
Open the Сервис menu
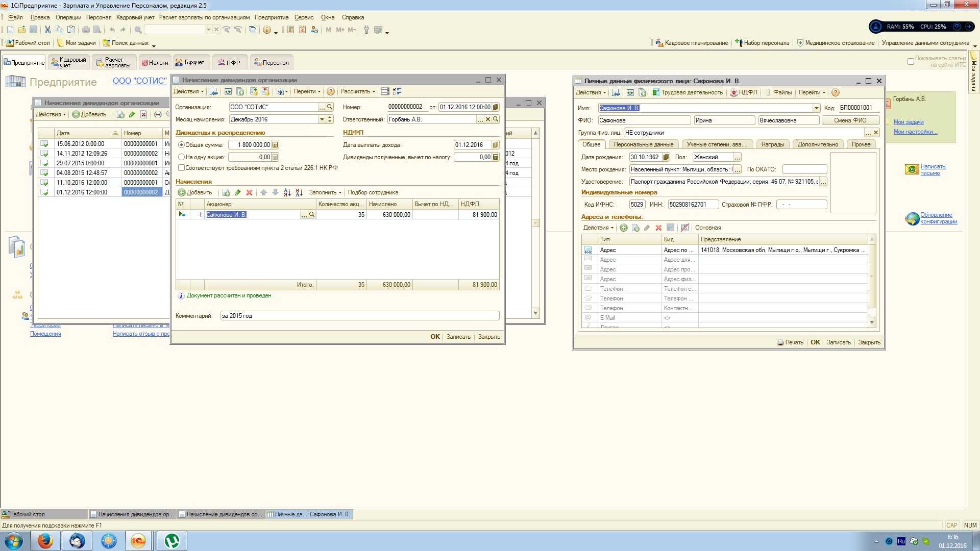click(304, 17)
